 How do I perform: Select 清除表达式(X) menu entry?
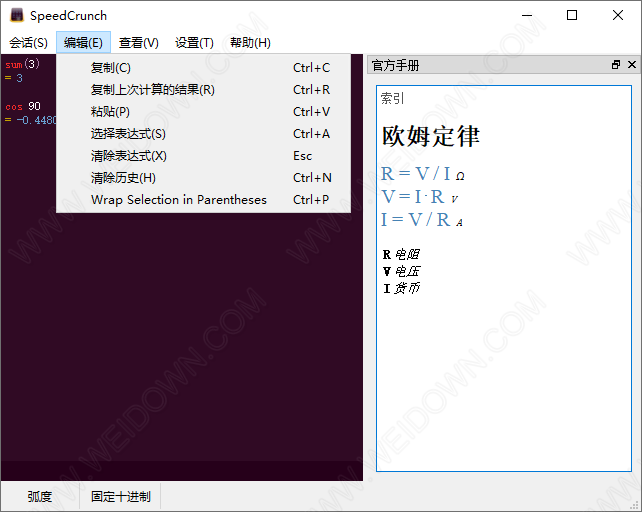[x=203, y=156]
